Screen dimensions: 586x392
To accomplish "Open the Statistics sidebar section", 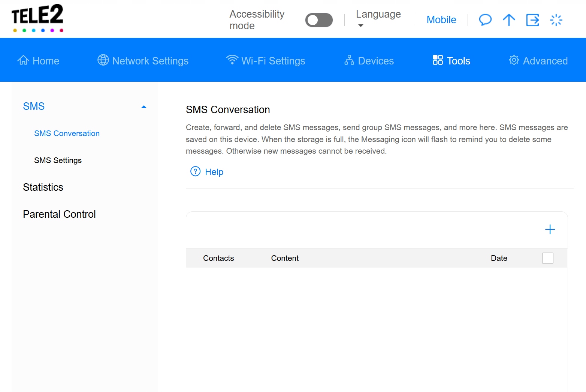I will pyautogui.click(x=43, y=187).
